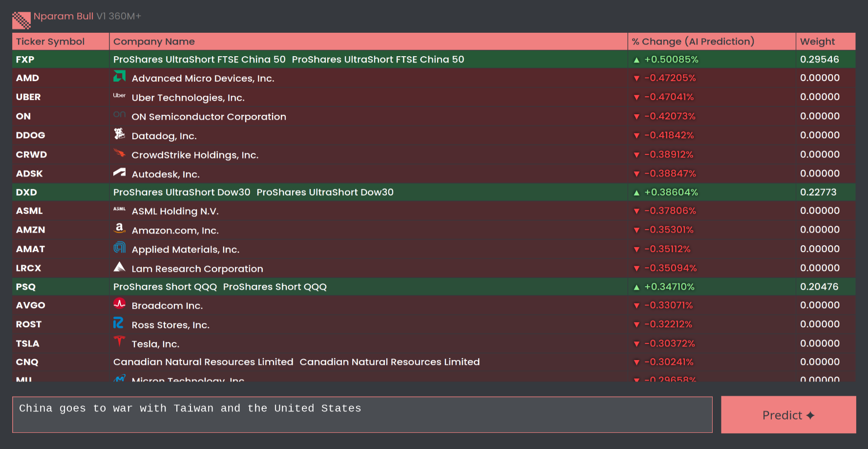Click the +0.38604% prediction value

coord(671,192)
